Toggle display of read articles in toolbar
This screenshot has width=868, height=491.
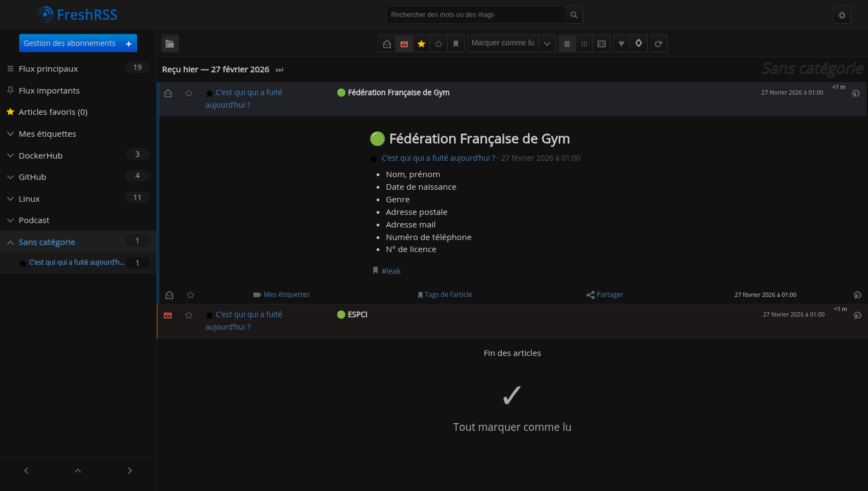pyautogui.click(x=387, y=44)
